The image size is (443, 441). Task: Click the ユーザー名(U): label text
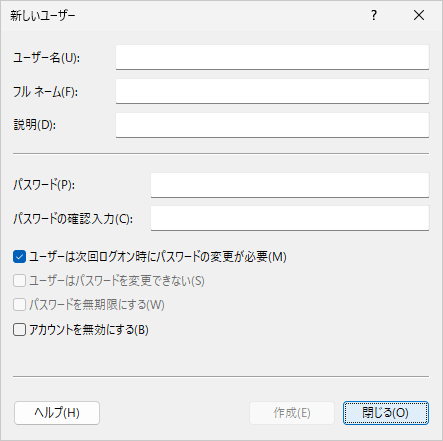(x=47, y=58)
